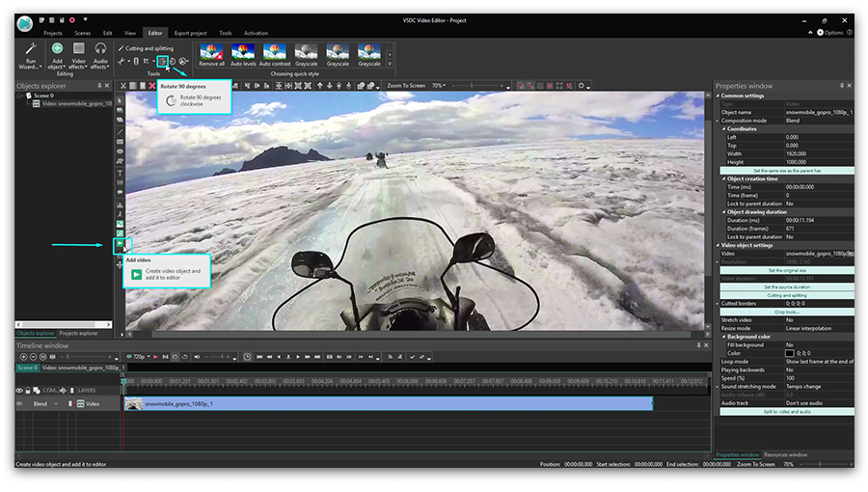The width and height of the screenshot is (868, 492).
Task: Play the video with play button
Action: click(298, 357)
